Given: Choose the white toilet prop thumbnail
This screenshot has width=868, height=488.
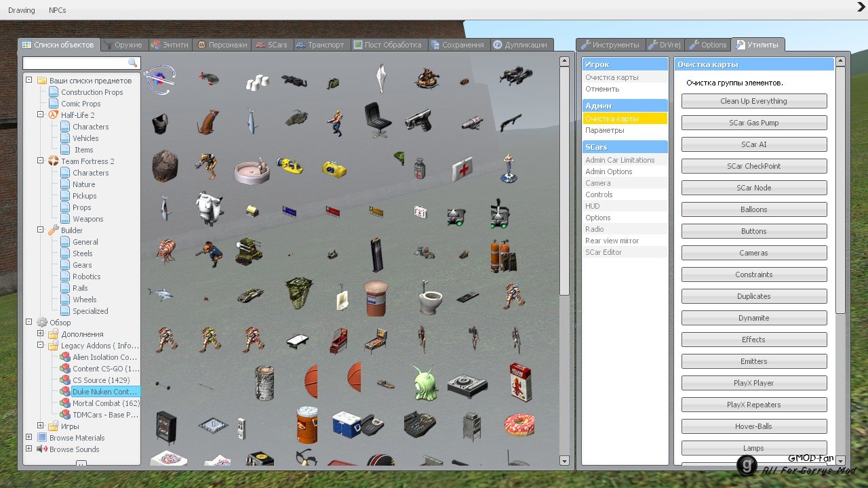Looking at the screenshot, I should 431,296.
